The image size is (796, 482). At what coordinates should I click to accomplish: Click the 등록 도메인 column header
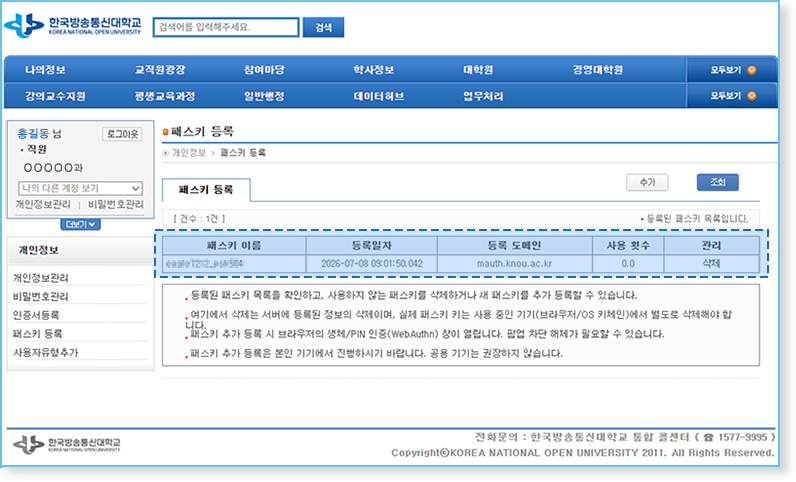515,246
